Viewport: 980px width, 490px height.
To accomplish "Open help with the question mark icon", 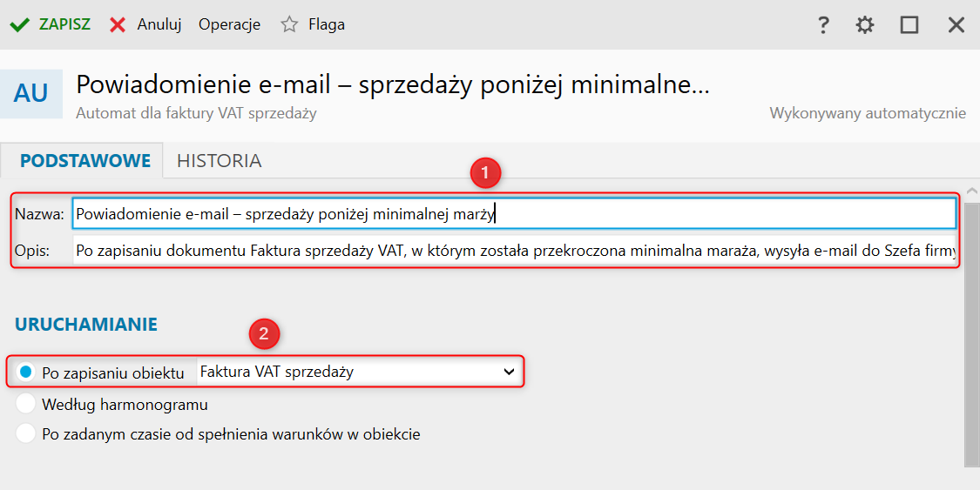I will click(822, 25).
